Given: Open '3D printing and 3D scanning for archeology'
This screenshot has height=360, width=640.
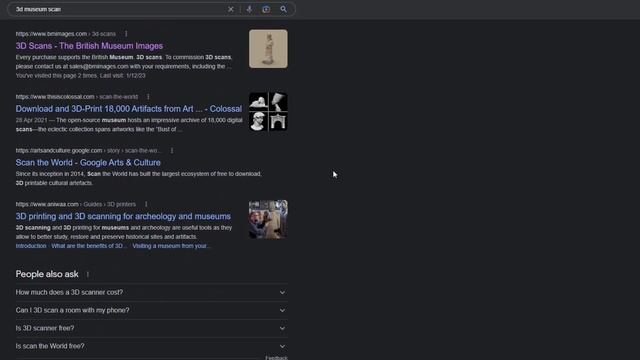Looking at the screenshot, I should click(123, 216).
